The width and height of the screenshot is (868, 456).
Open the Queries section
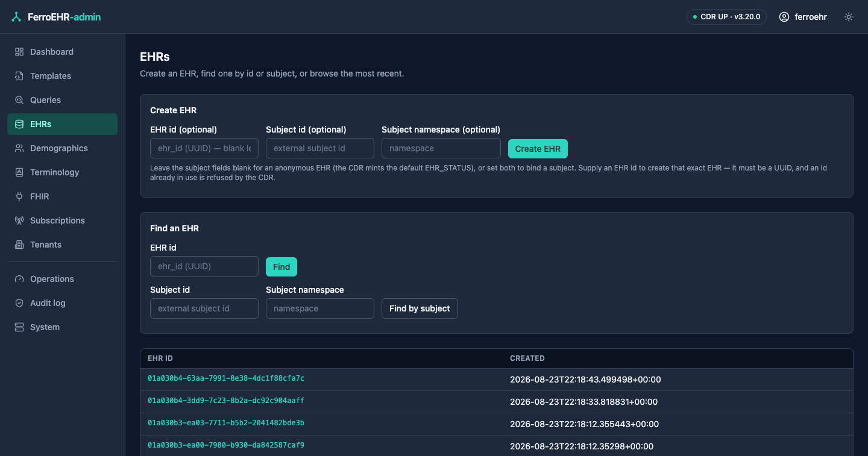62,100
